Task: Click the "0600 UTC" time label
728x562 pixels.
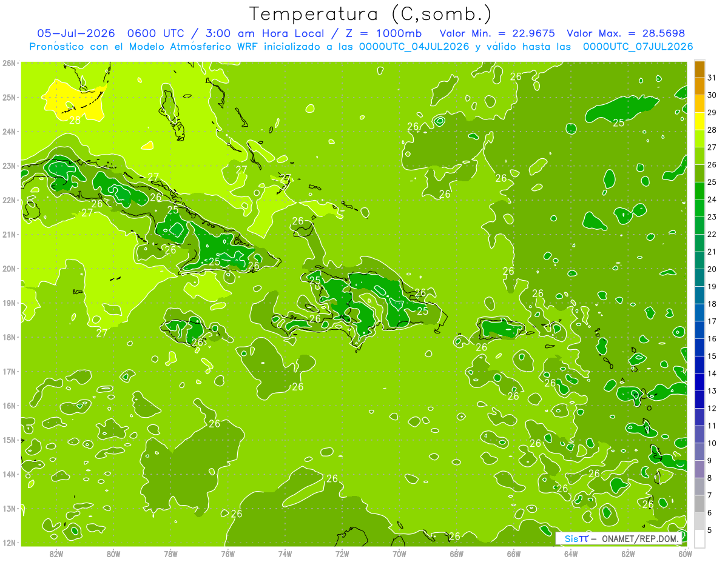Action: 157,33
